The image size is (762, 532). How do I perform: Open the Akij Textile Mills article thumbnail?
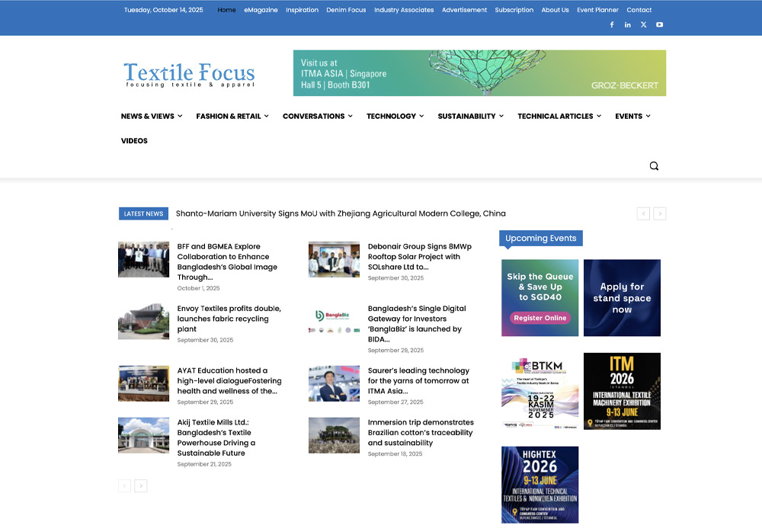pyautogui.click(x=143, y=435)
